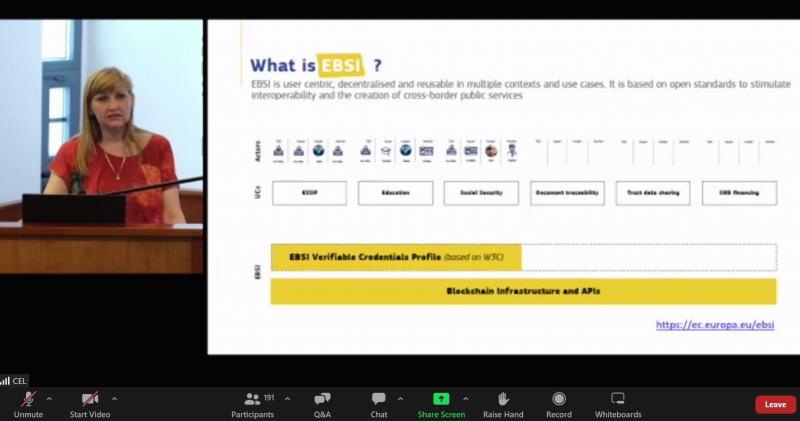Image resolution: width=800 pixels, height=421 pixels.
Task: Expand the arrow beside Participants
Action: click(287, 398)
